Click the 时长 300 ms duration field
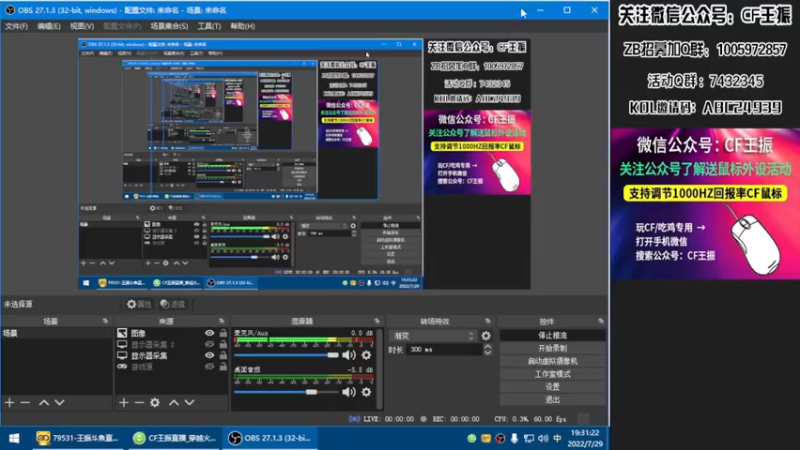 point(444,349)
